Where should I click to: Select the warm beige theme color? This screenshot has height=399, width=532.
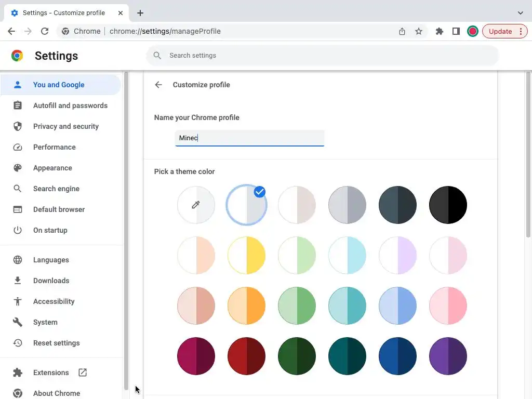[x=297, y=205]
